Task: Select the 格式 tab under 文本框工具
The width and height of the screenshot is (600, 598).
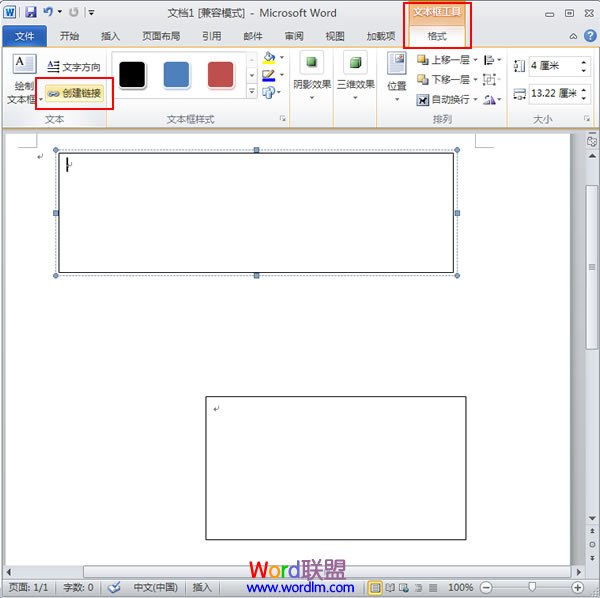Action: [437, 36]
